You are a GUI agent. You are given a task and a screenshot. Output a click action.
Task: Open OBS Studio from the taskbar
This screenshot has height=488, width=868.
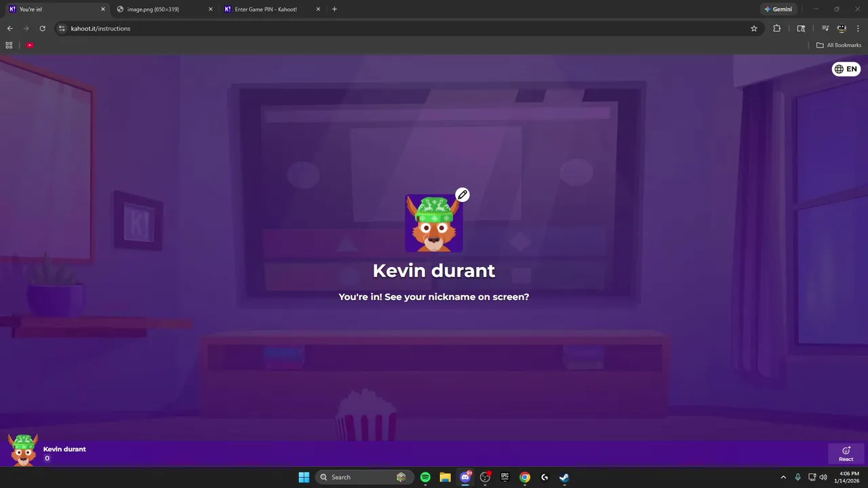[485, 477]
